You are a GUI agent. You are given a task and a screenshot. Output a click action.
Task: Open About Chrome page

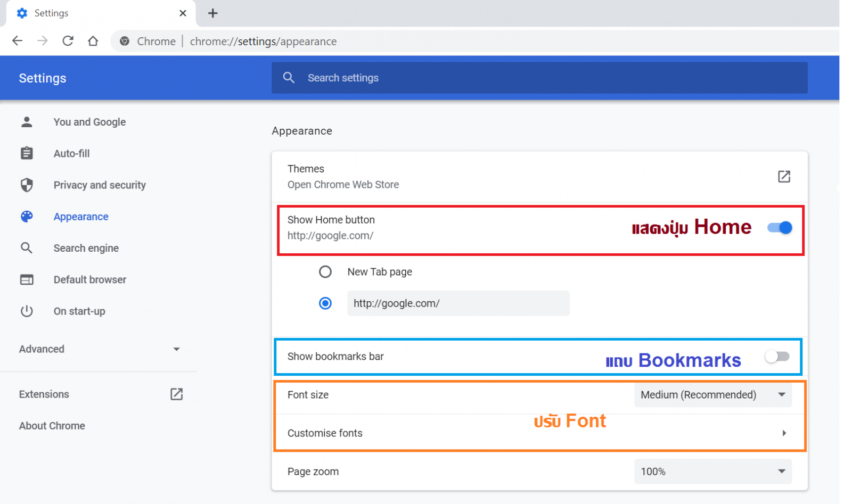tap(52, 426)
